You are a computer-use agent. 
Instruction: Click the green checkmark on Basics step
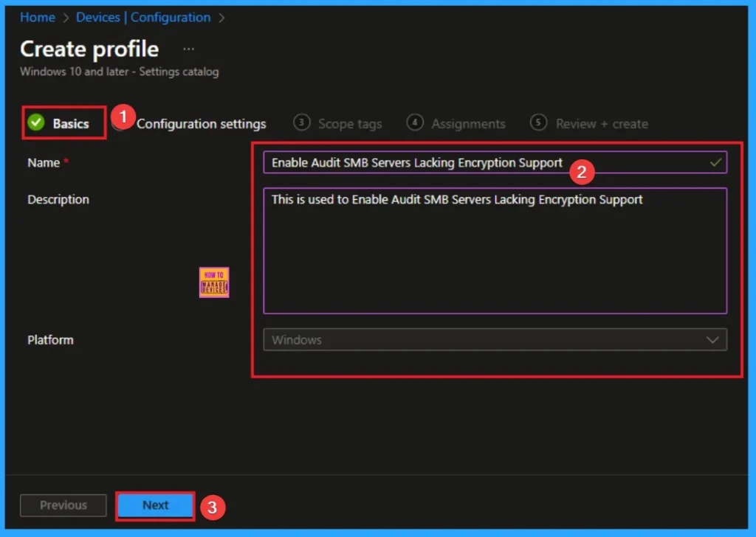click(35, 123)
